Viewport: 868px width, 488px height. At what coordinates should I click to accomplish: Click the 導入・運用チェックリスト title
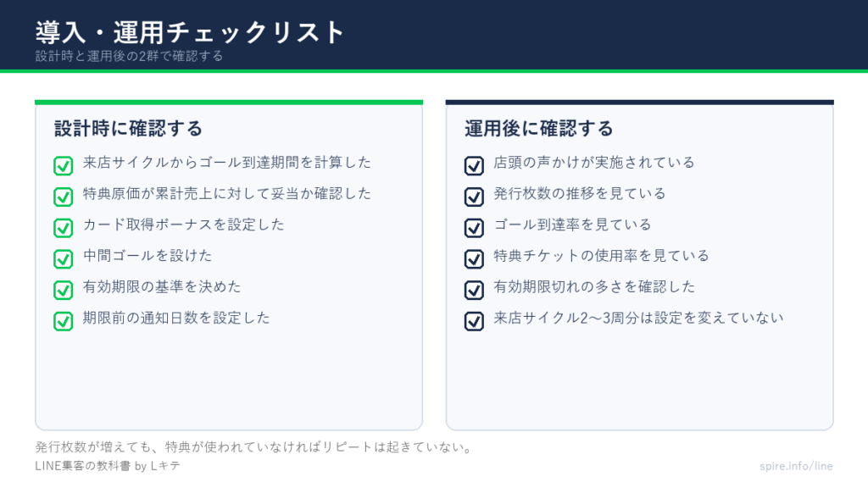(x=190, y=32)
